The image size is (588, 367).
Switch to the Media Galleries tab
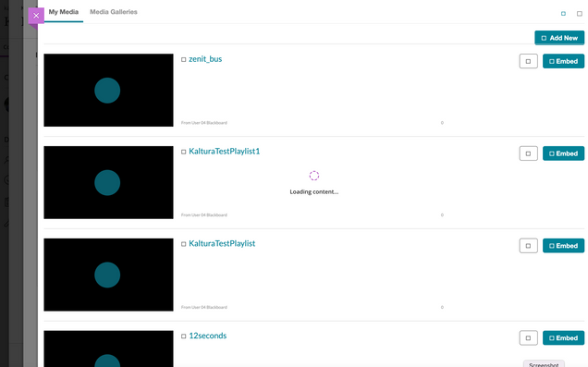tap(113, 12)
